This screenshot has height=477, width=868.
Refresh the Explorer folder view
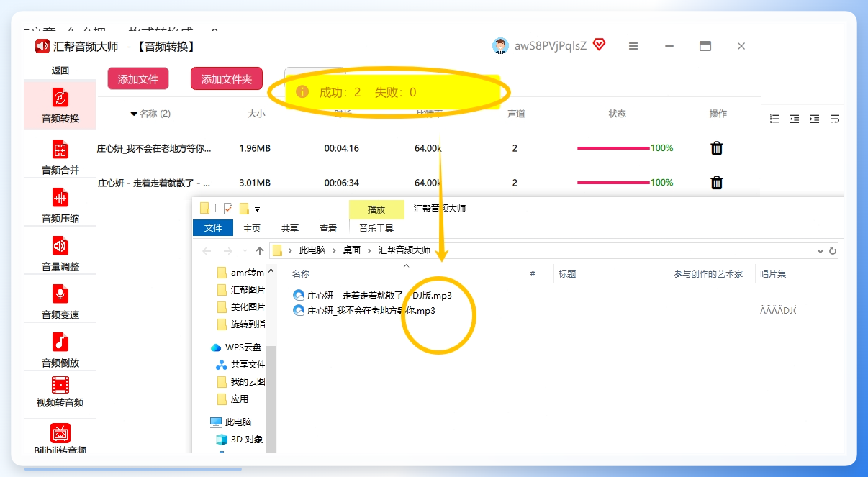(x=833, y=251)
